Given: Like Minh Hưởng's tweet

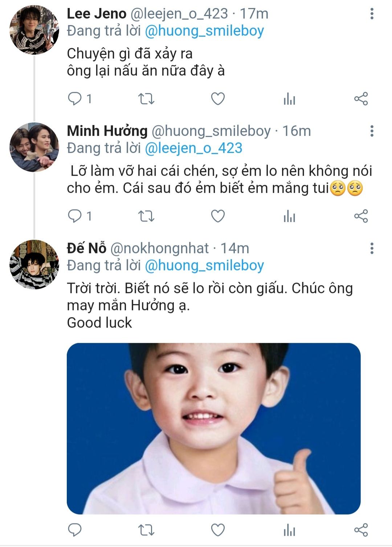Looking at the screenshot, I should 218,216.
